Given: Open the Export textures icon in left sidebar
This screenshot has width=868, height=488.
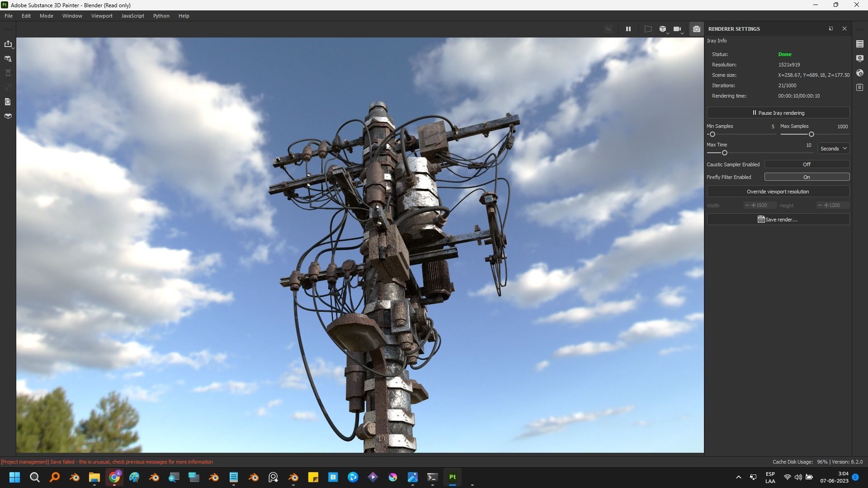Looking at the screenshot, I should [8, 44].
